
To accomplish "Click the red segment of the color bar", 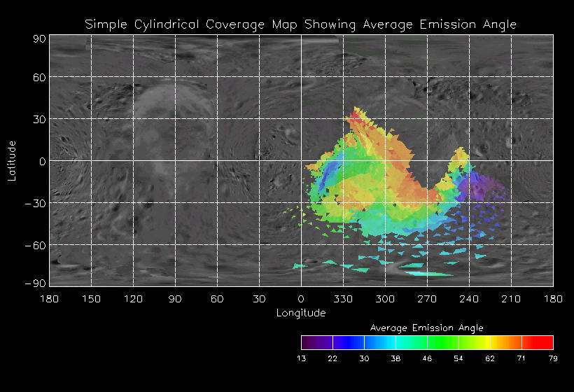I will click(x=538, y=342).
